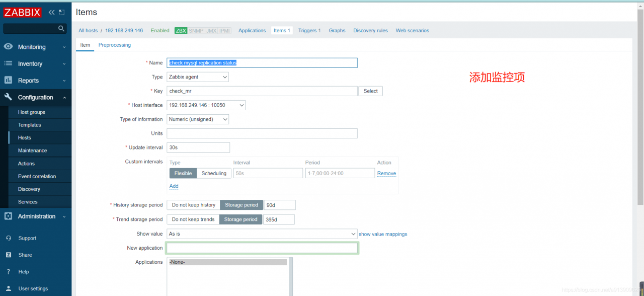Click the Share Z icon
The width and height of the screenshot is (644, 296).
point(9,255)
